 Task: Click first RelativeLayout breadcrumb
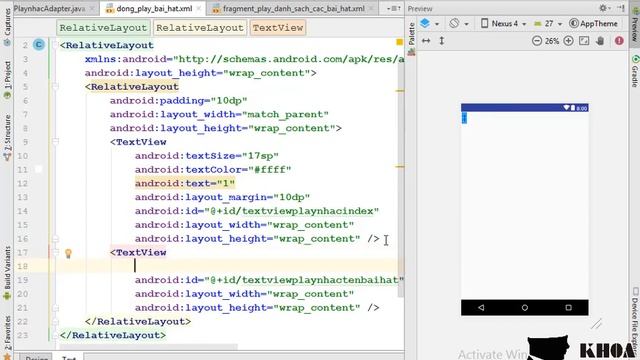103,28
